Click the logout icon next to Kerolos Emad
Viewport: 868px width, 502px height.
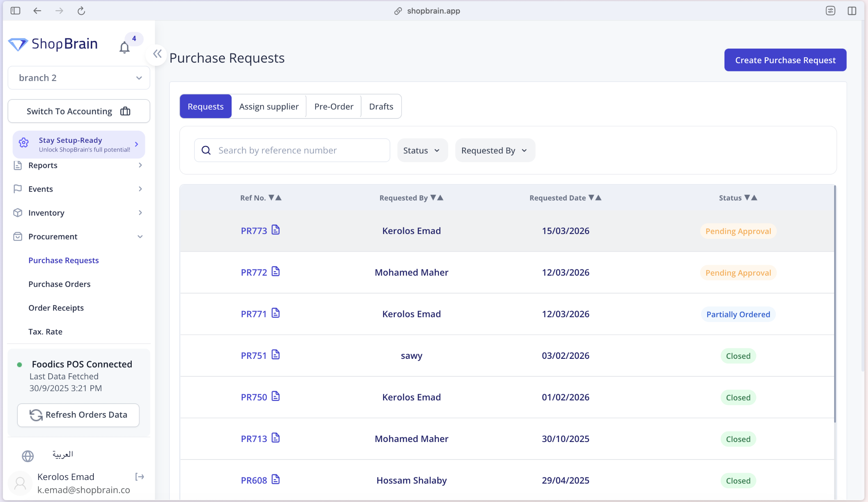point(140,477)
